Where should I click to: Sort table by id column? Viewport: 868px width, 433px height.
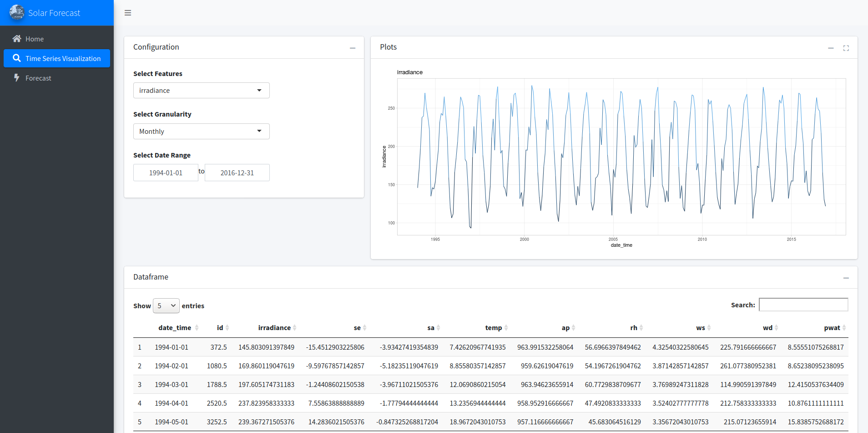point(223,328)
